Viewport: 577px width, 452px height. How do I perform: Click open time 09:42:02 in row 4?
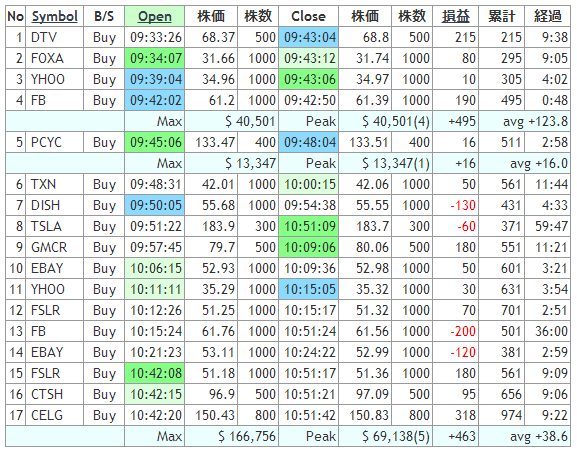[155, 100]
